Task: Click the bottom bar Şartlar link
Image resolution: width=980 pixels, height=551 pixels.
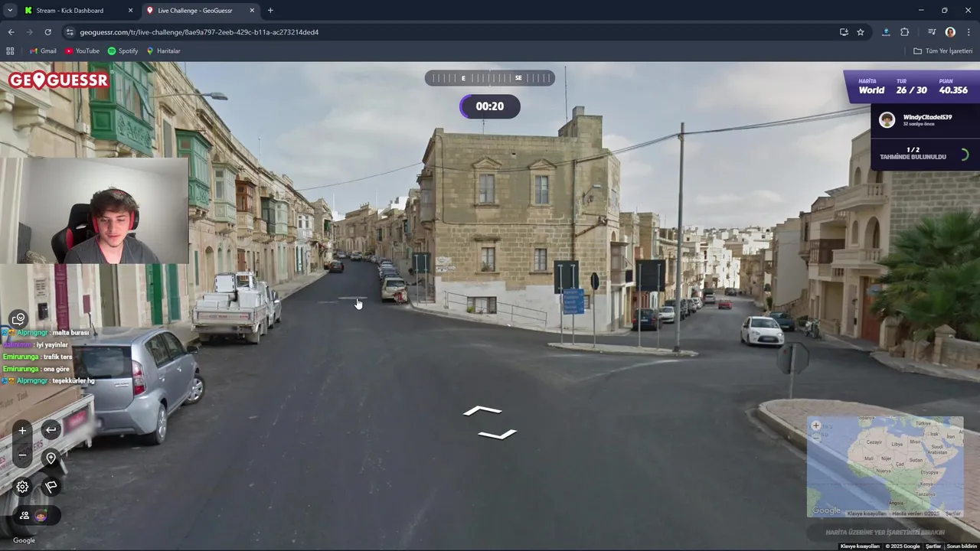Action: (933, 546)
